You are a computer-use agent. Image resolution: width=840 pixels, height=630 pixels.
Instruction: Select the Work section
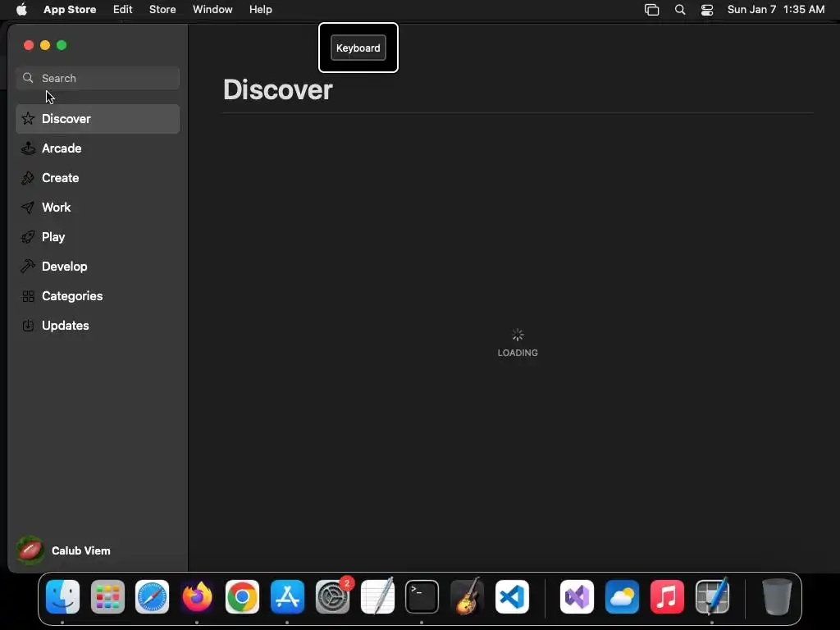98,208
